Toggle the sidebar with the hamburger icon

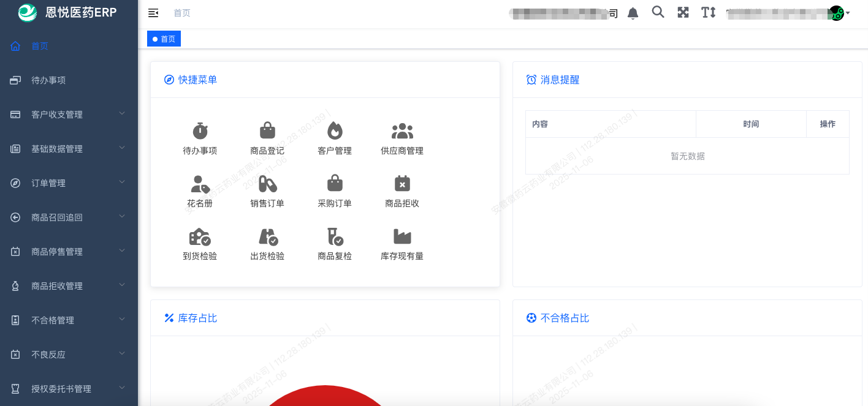[x=153, y=12]
